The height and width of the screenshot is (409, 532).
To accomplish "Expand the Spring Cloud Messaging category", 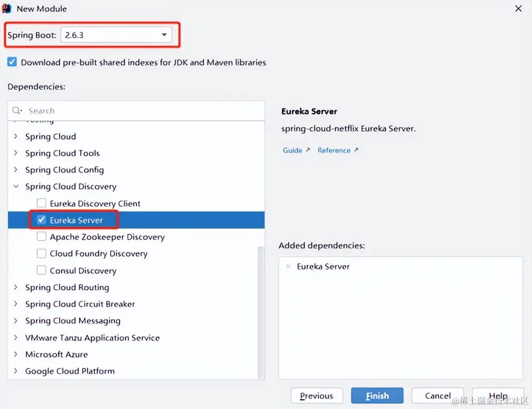I will click(15, 321).
